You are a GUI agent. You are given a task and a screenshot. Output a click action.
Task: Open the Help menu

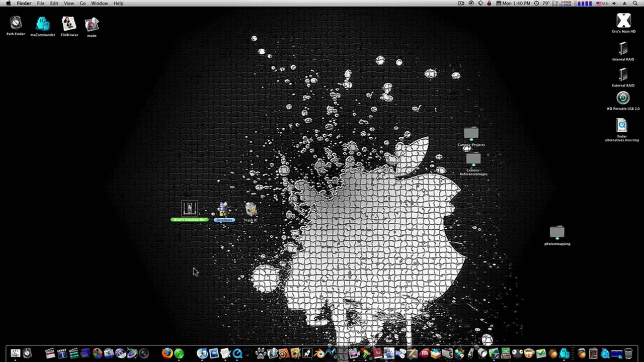click(118, 3)
